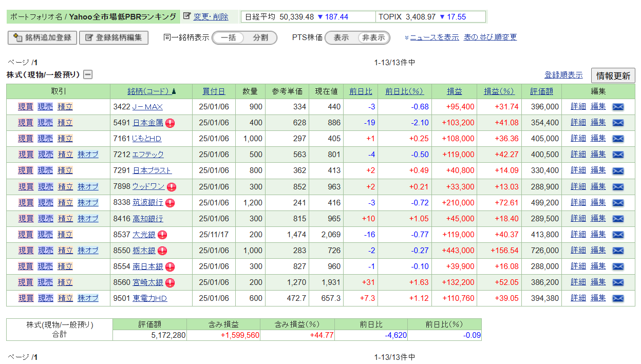The image size is (641, 364).
Task: Click the red alert icon next to ウッドワン
Action: tap(171, 187)
